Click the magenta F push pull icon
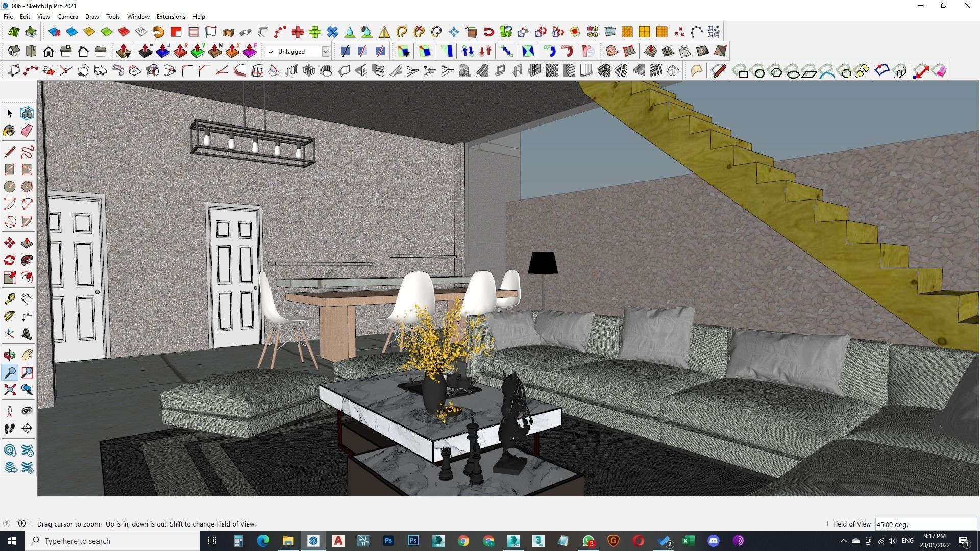This screenshot has height=551, width=980. 250,51
